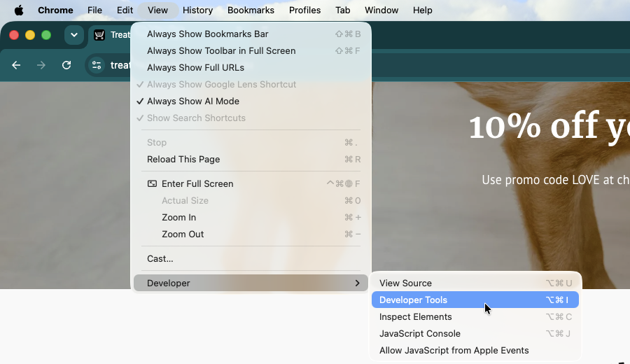Open the Chrome application menu
This screenshot has width=630, height=364.
click(55, 10)
